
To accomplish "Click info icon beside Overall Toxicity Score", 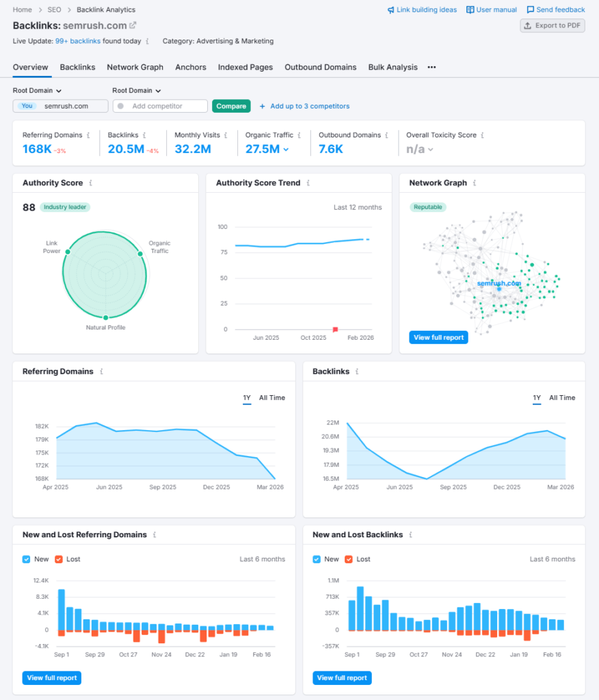I will click(483, 135).
